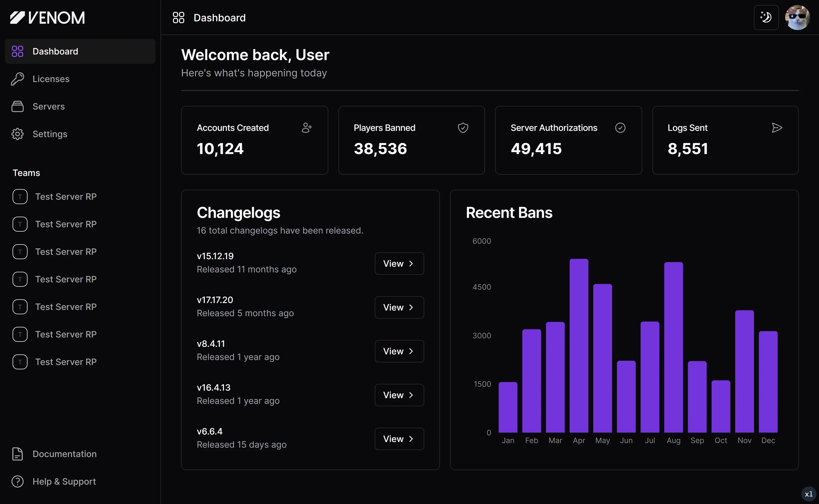Go to Servers page

point(80,106)
